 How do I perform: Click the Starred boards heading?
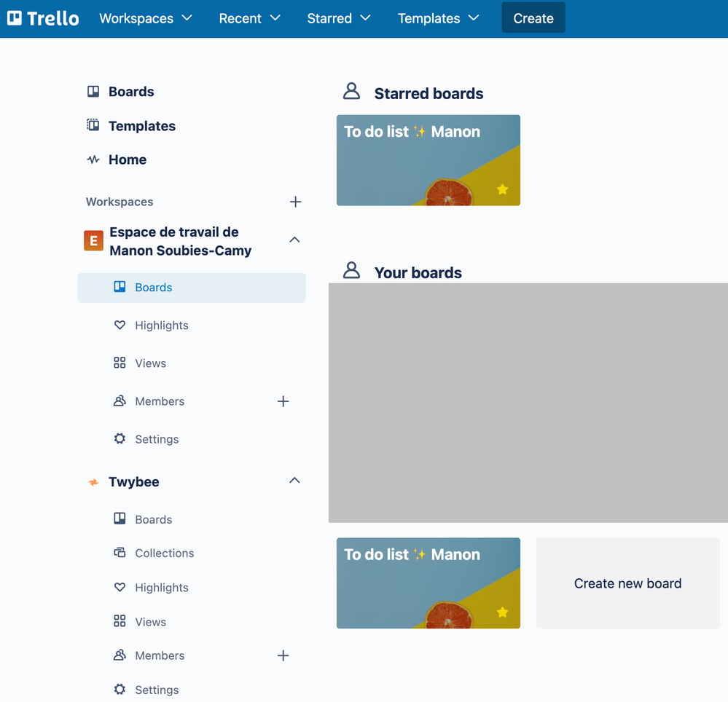point(428,94)
